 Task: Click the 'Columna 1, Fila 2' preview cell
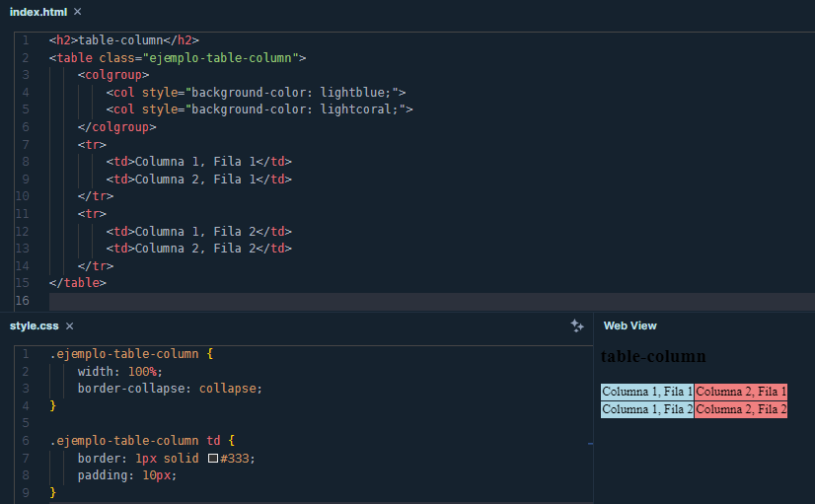pyautogui.click(x=647, y=409)
